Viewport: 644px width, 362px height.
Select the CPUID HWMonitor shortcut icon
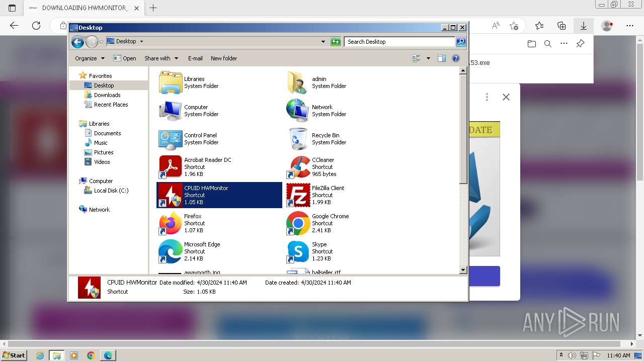171,195
